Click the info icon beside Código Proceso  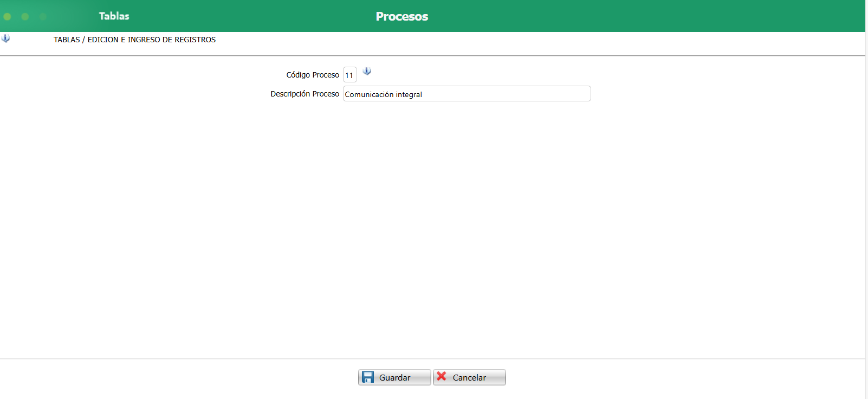click(367, 71)
